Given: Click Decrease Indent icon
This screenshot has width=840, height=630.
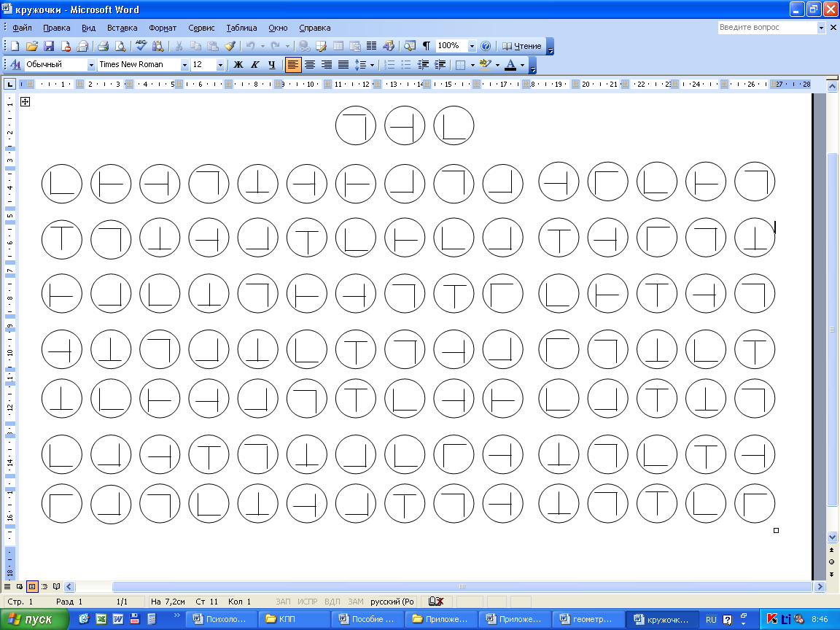Looking at the screenshot, I should (x=423, y=65).
